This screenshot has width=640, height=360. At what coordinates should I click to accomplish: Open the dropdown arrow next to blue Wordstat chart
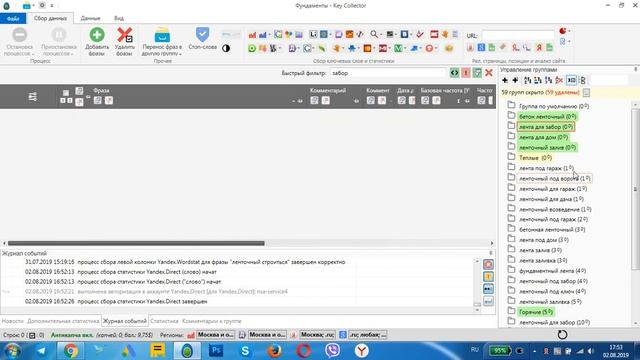click(x=269, y=35)
